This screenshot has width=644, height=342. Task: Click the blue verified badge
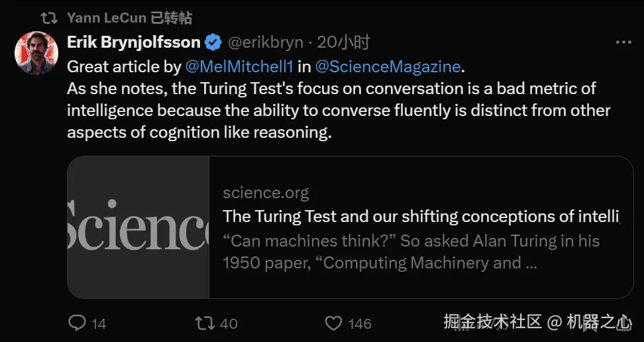[x=213, y=42]
